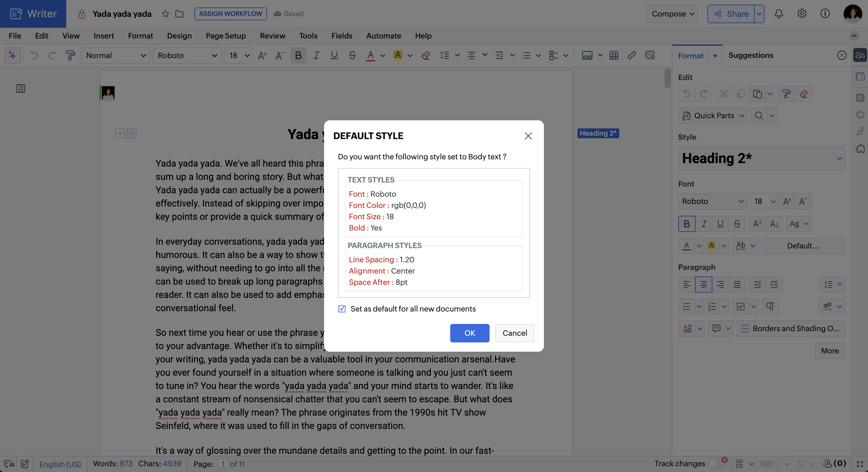868x472 pixels.
Task: Click the ASSIGN WORKFLOW button
Action: tap(231, 14)
